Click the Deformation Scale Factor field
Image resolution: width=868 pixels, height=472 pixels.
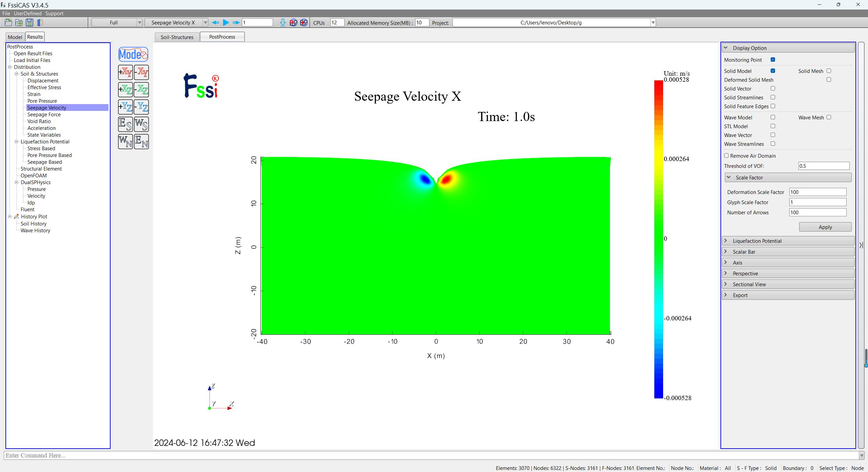click(x=817, y=192)
